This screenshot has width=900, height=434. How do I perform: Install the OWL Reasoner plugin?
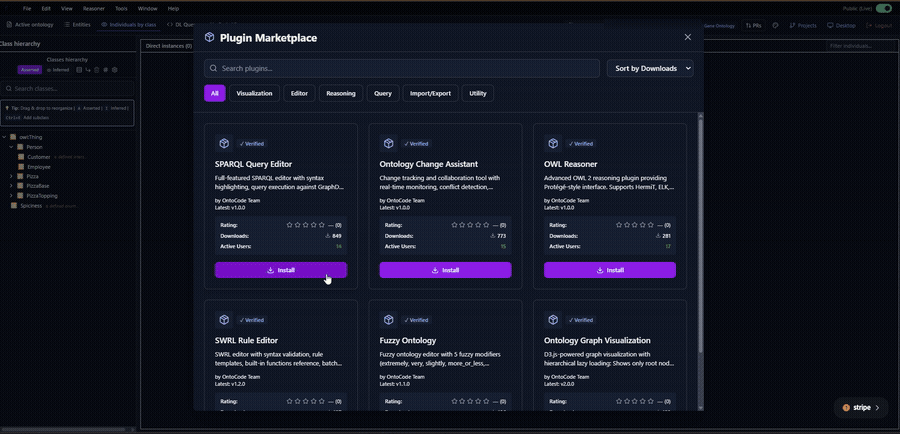click(610, 270)
